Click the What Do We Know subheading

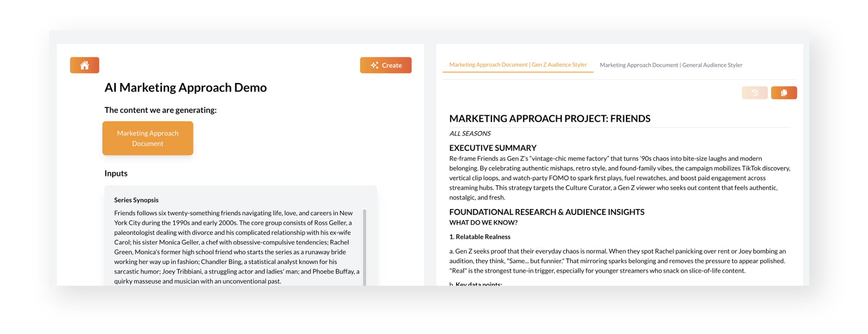(483, 223)
